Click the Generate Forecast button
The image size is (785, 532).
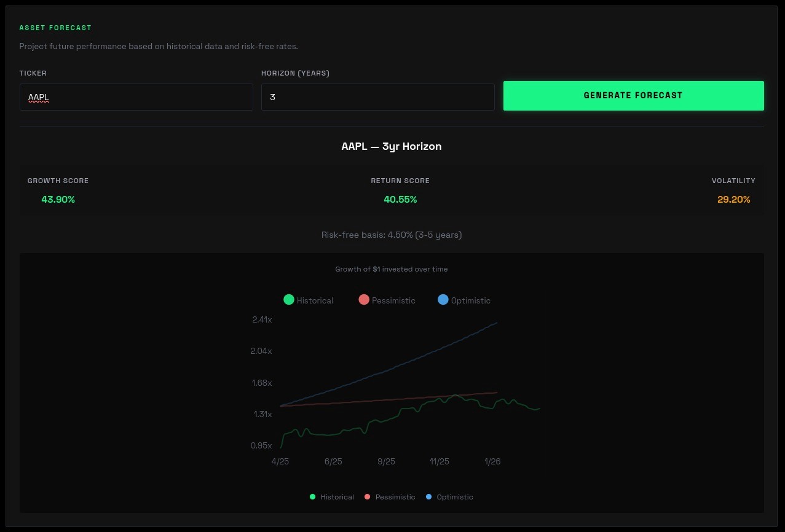tap(633, 96)
